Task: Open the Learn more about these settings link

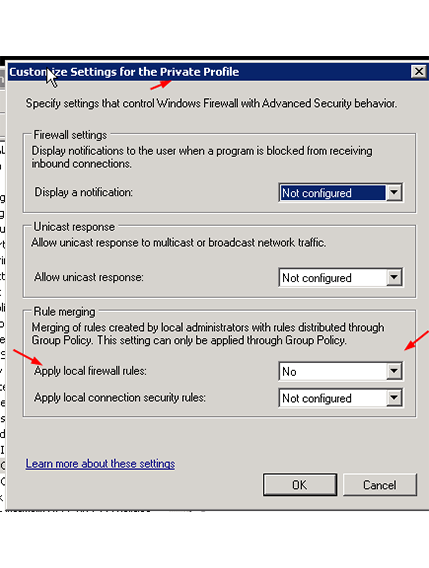Action: click(100, 464)
